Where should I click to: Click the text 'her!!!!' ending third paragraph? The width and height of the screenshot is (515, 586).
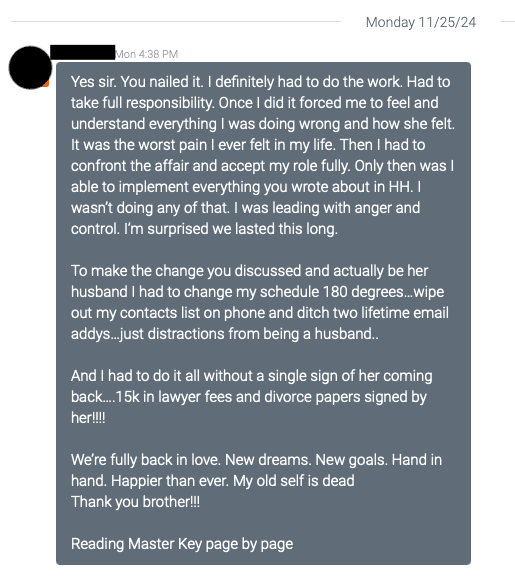pyautogui.click(x=88, y=418)
